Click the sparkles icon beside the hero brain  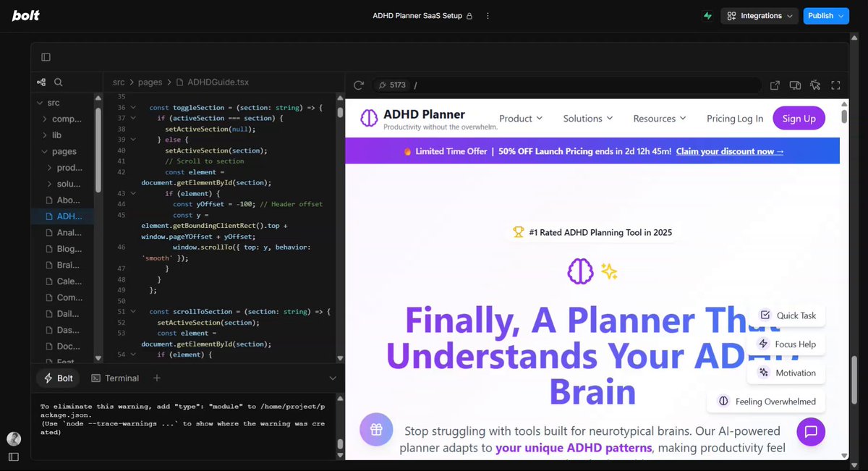pyautogui.click(x=609, y=271)
